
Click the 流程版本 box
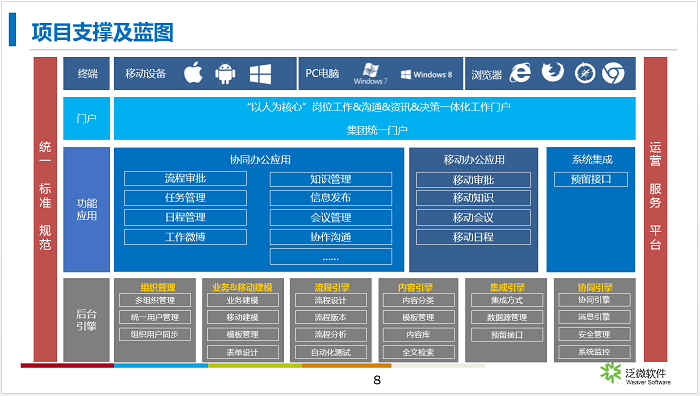point(331,317)
